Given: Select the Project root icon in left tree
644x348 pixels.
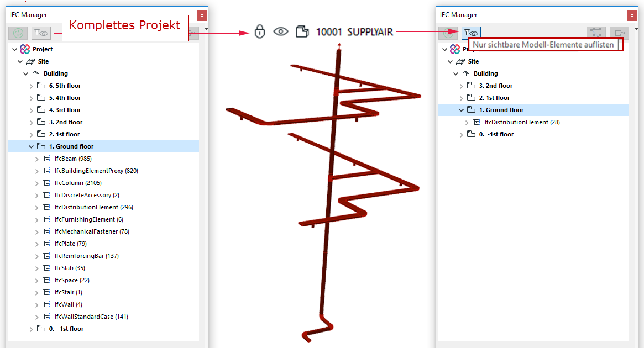Looking at the screenshot, I should 24,49.
